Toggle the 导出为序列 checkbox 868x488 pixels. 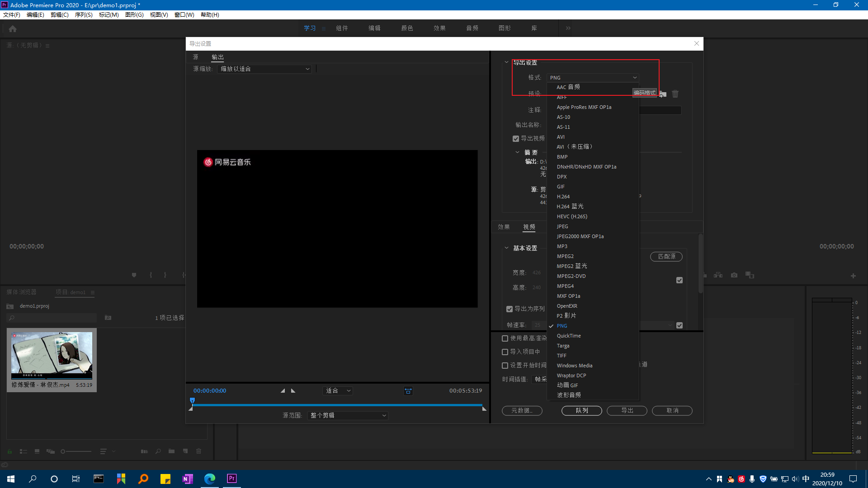tap(509, 309)
